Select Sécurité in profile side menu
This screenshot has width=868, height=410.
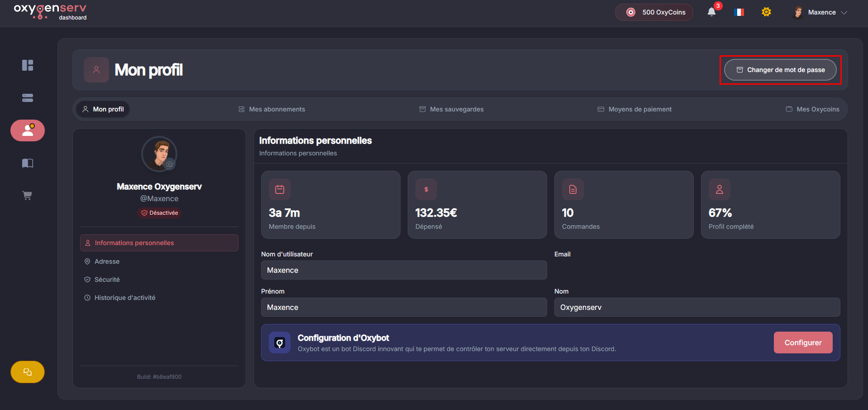107,280
